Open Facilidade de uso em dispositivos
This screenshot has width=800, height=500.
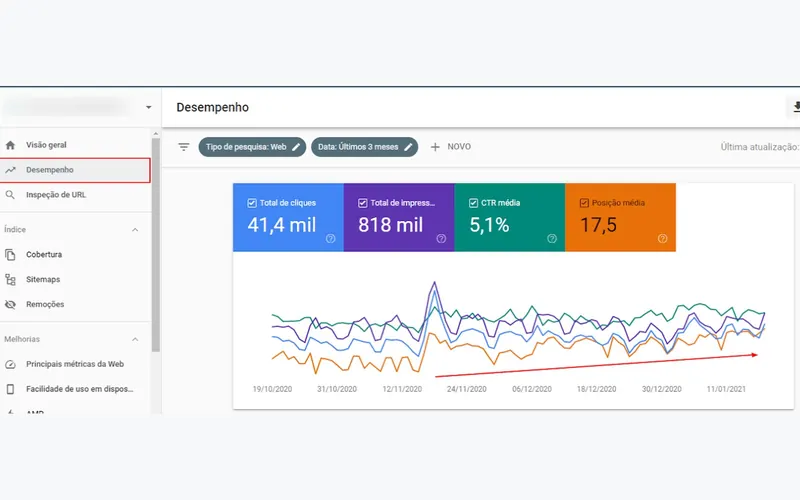point(76,389)
